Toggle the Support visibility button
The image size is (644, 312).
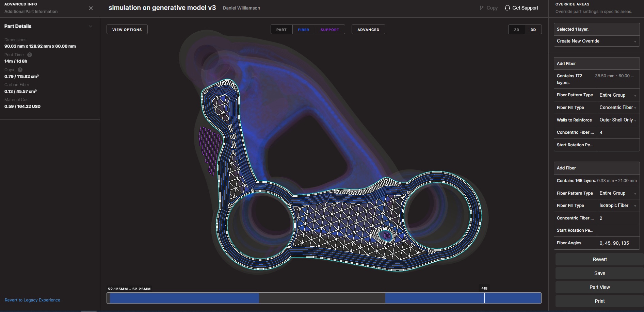pos(329,30)
